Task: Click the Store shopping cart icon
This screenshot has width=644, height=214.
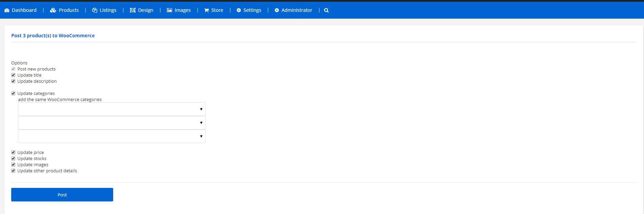Action: (x=206, y=10)
